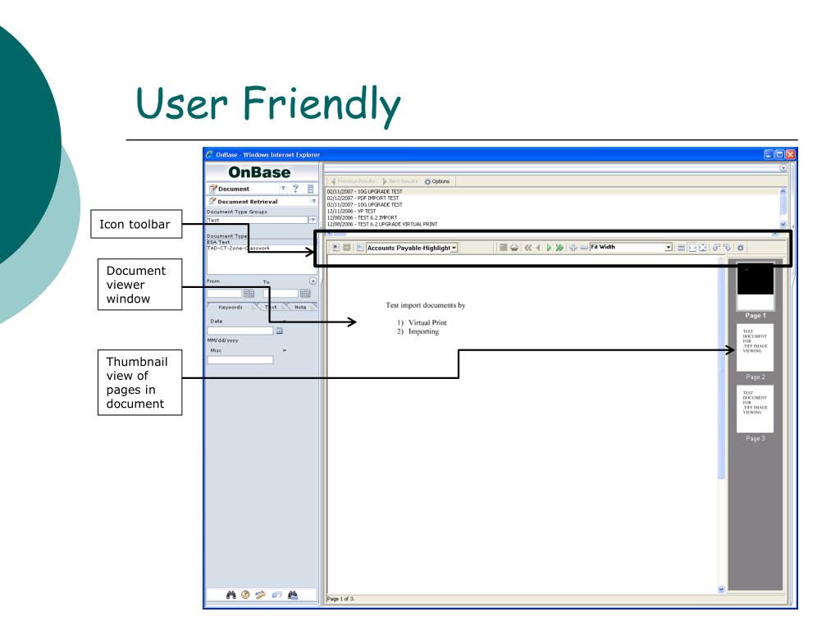
Task: Click the zoom out minus icon
Action: coord(584,248)
